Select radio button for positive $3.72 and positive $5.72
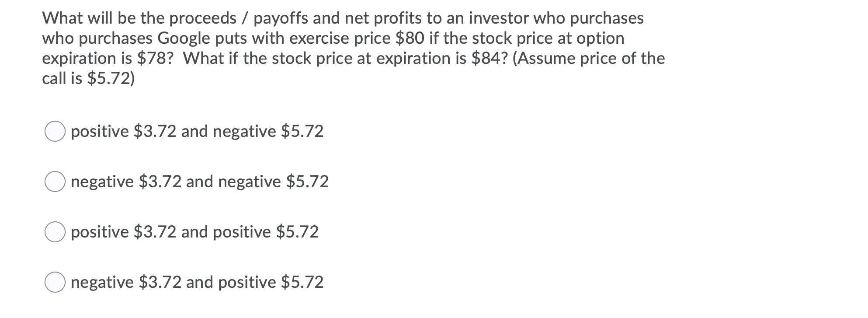868x318 pixels. [56, 232]
